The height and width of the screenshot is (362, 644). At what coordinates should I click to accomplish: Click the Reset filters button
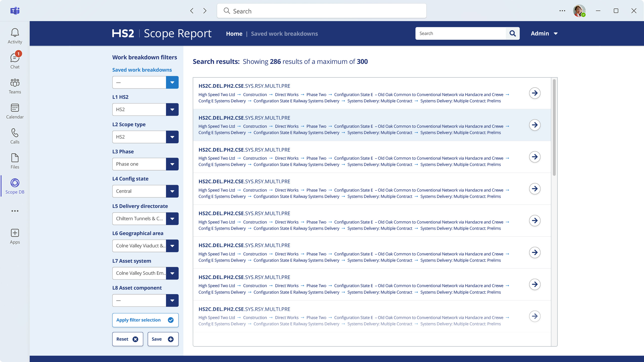coord(128,339)
